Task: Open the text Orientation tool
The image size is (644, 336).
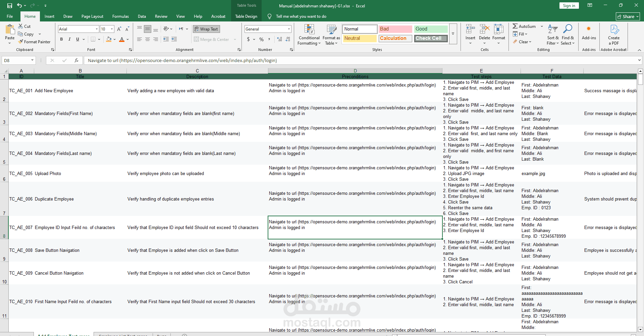Action: tap(166, 29)
